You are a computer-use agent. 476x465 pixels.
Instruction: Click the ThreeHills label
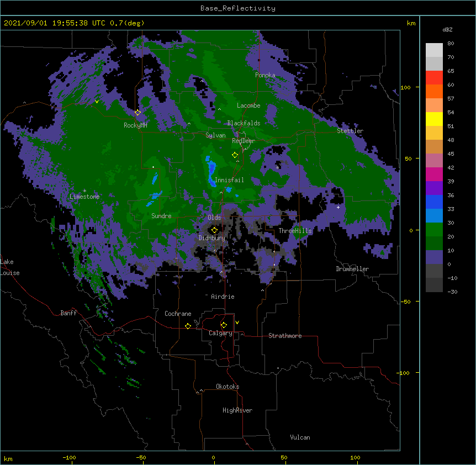[x=295, y=231]
